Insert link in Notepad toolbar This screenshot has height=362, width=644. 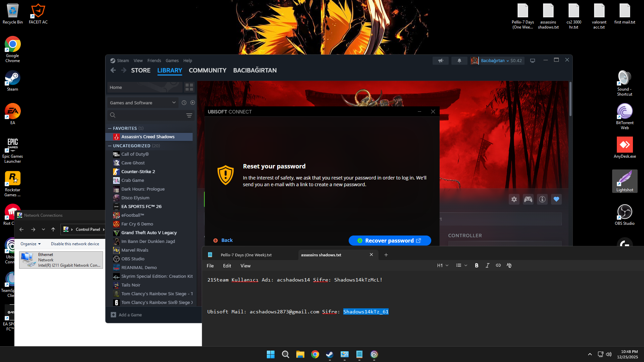pos(498,265)
